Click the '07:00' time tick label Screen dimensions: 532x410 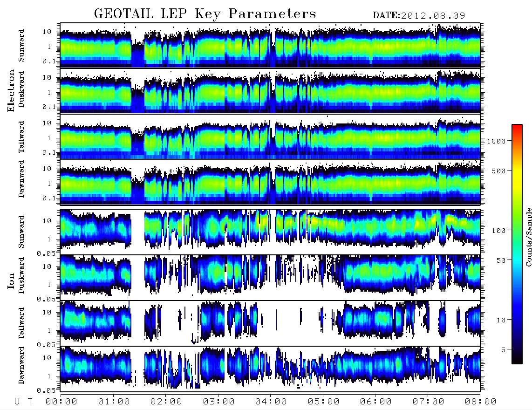(x=429, y=402)
